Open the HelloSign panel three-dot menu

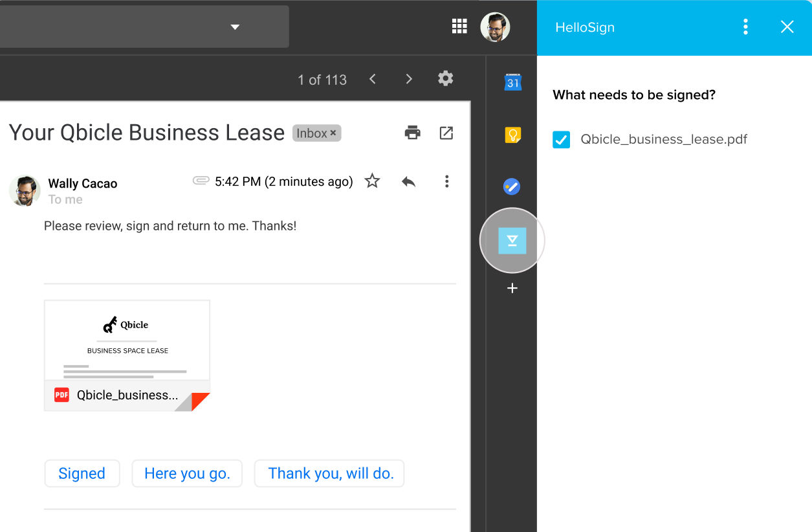point(746,27)
